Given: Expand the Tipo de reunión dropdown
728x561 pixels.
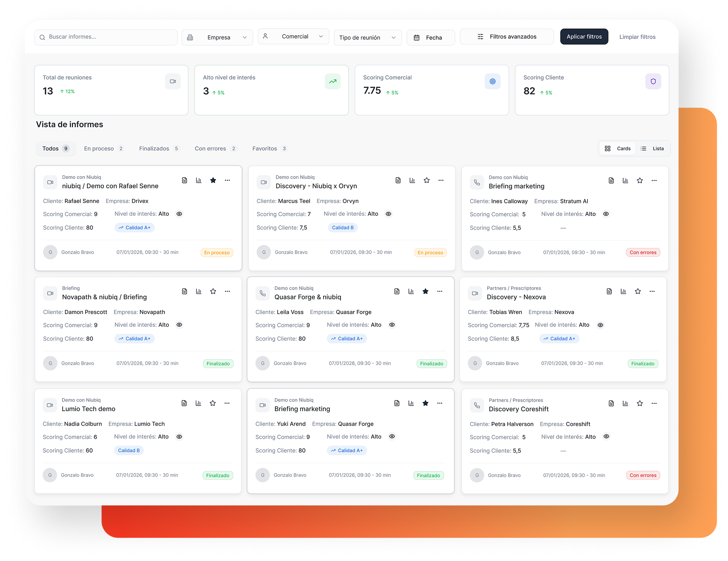Looking at the screenshot, I should pyautogui.click(x=368, y=38).
